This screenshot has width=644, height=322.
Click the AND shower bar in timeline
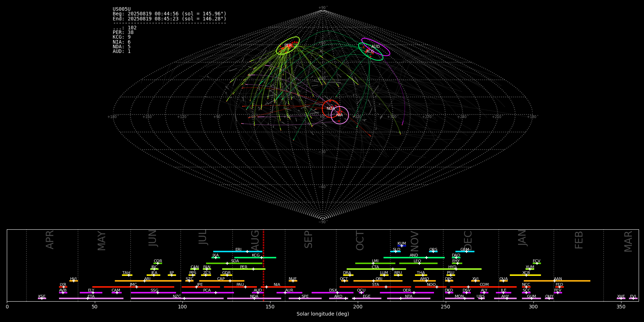pos(414,258)
